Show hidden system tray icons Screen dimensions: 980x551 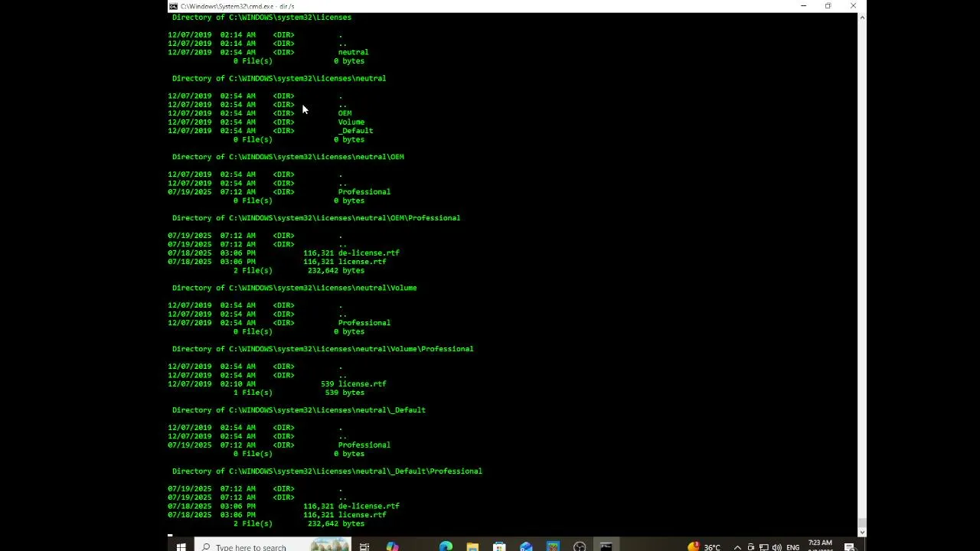point(737,546)
